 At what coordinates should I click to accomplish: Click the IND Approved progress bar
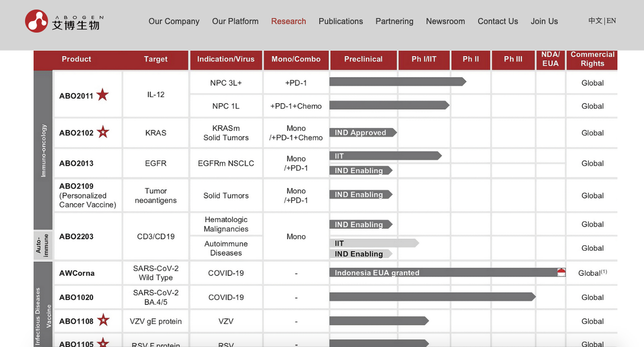(x=363, y=132)
